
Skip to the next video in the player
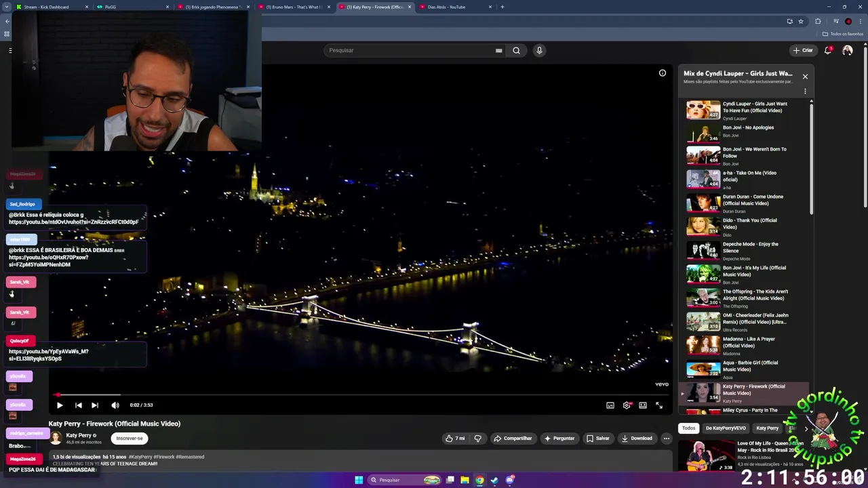tap(95, 405)
